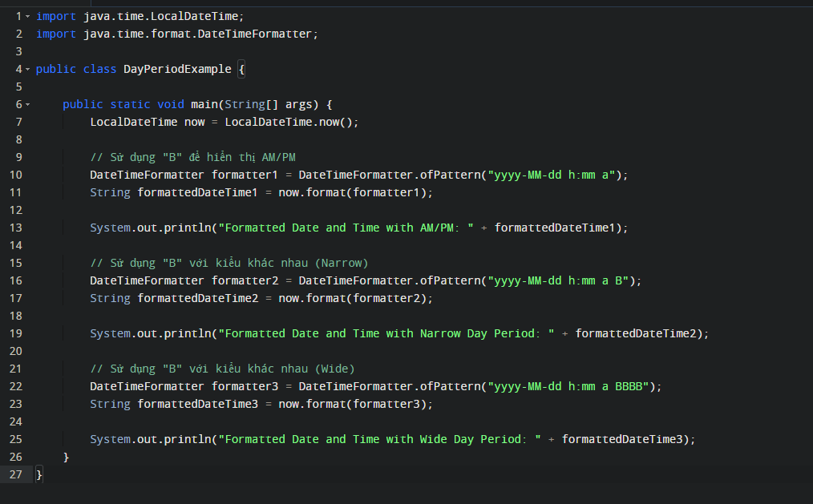This screenshot has height=504, width=813.
Task: Place cursor on the DayPeriodExample class name
Action: coord(176,69)
